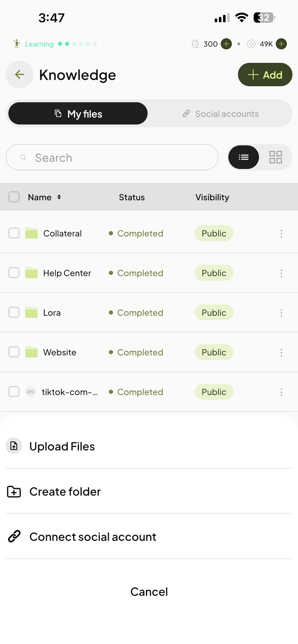Open the Lora folder
Image resolution: width=298 pixels, height=644 pixels.
[52, 313]
